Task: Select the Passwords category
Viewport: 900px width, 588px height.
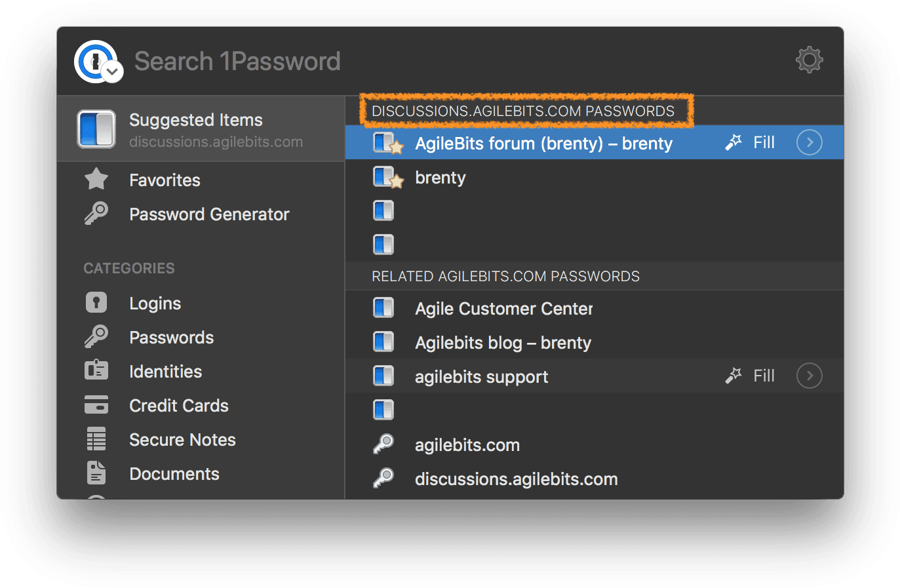Action: pos(171,338)
